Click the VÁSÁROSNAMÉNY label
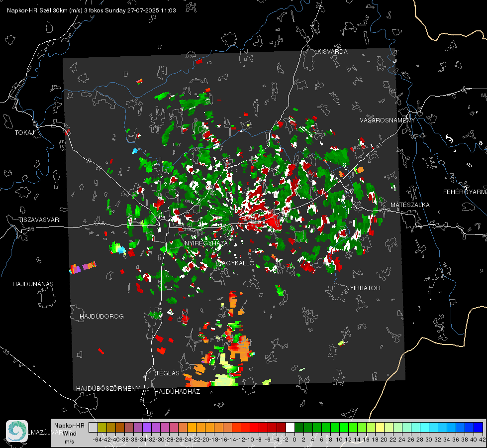Image resolution: width=487 pixels, height=448 pixels. click(388, 120)
